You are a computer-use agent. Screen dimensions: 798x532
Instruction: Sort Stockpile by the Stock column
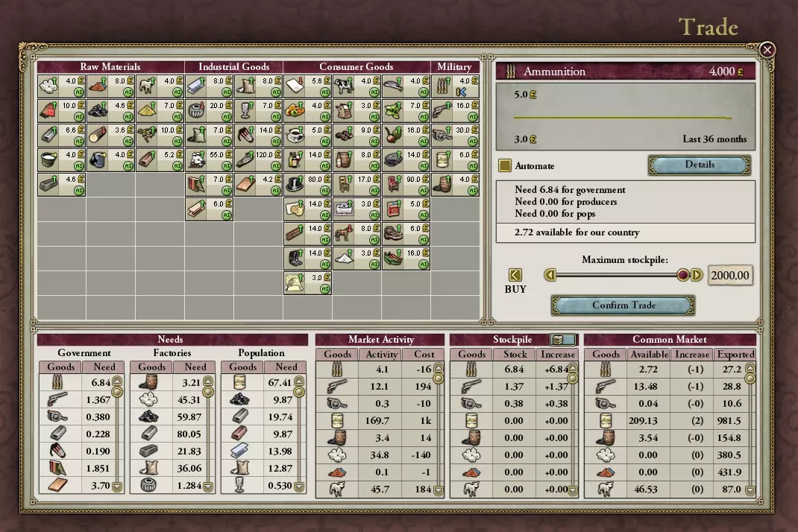[x=515, y=354]
